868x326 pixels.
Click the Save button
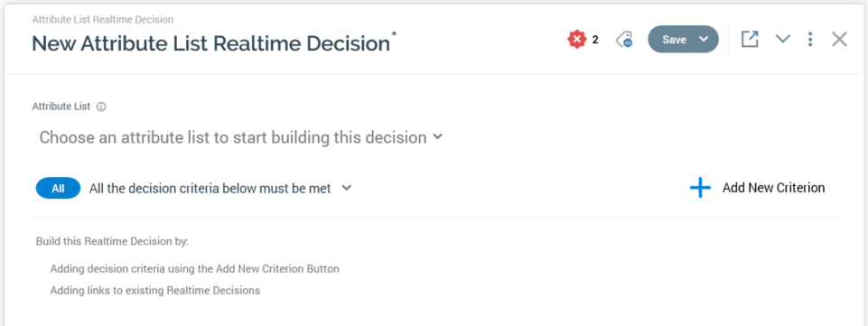point(674,40)
